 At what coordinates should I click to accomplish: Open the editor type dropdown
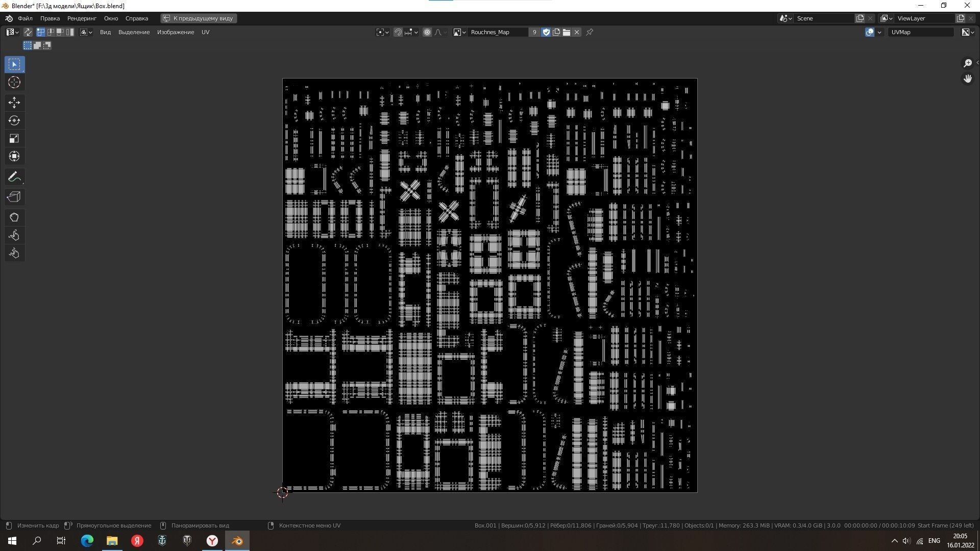[x=12, y=32]
